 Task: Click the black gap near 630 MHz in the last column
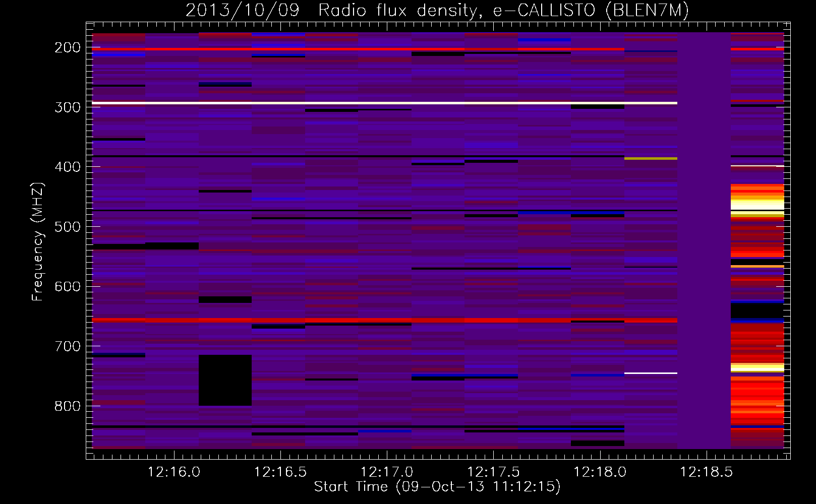[757, 310]
